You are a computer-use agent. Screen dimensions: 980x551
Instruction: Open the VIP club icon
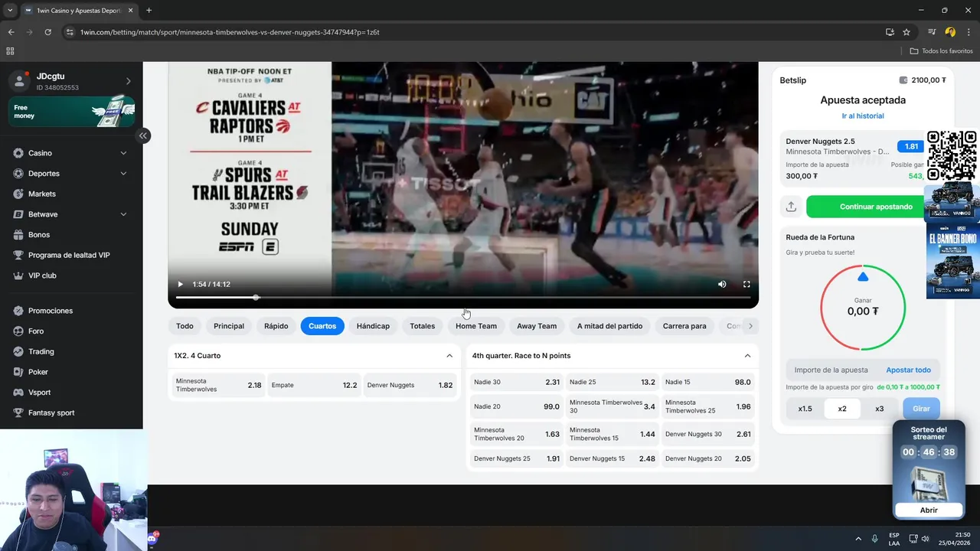pos(18,275)
